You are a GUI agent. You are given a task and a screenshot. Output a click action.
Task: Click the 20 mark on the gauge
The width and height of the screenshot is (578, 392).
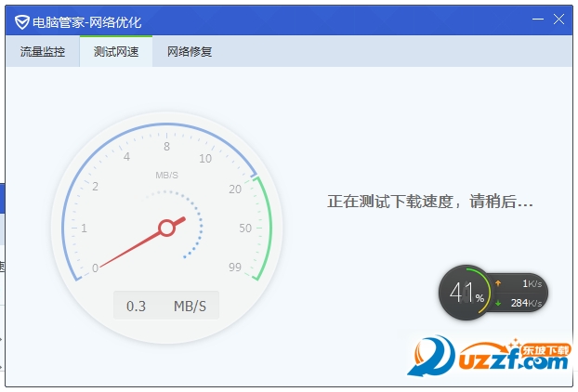tap(235, 189)
